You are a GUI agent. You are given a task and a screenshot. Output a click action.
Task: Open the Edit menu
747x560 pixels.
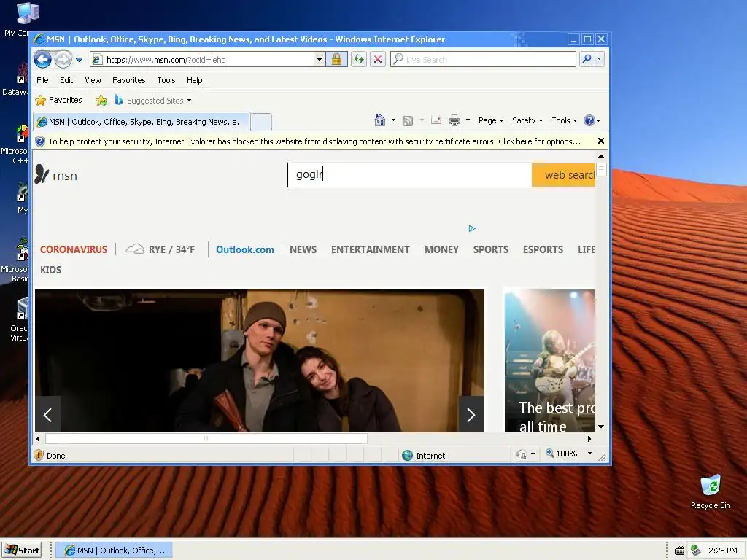click(66, 80)
